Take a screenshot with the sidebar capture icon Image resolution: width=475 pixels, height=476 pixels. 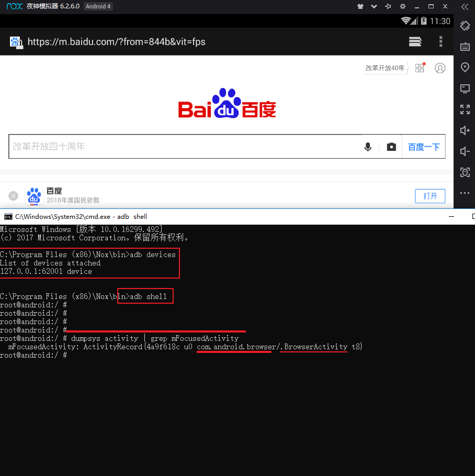click(465, 172)
